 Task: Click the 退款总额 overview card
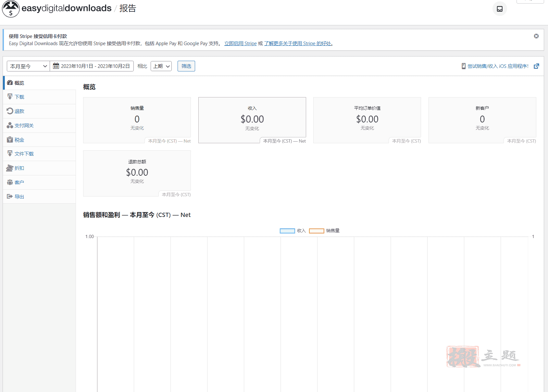pyautogui.click(x=137, y=173)
